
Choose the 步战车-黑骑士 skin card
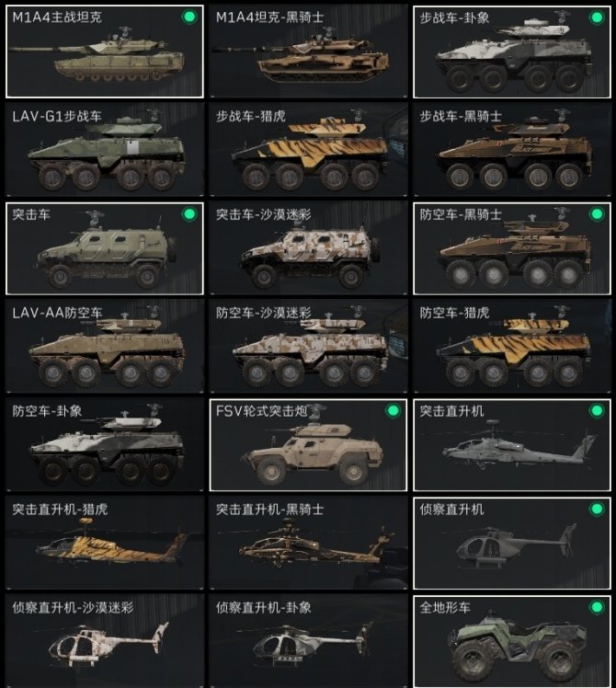512,150
